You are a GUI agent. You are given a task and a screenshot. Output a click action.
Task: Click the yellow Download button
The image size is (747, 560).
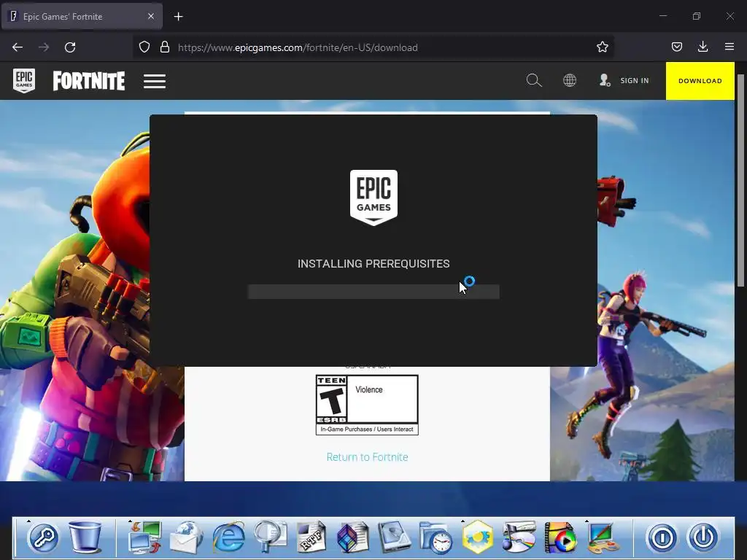pos(700,81)
